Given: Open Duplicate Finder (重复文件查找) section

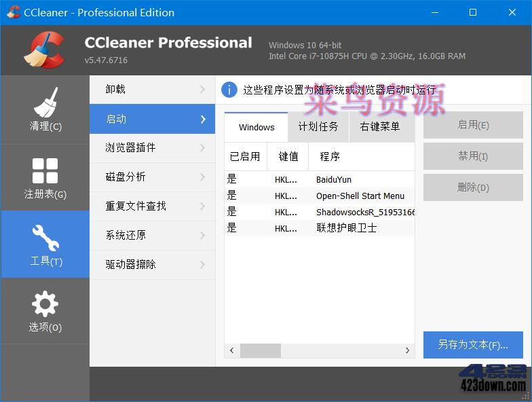Looking at the screenshot, I should (152, 206).
